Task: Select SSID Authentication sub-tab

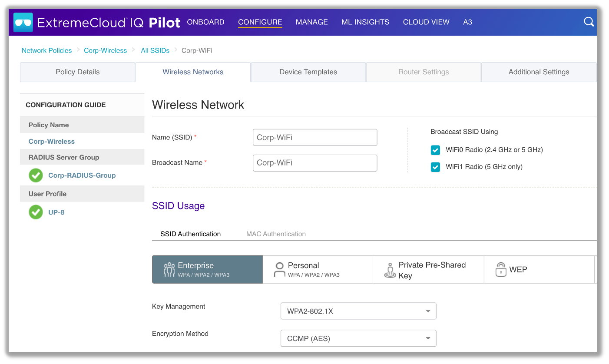Action: pos(191,234)
